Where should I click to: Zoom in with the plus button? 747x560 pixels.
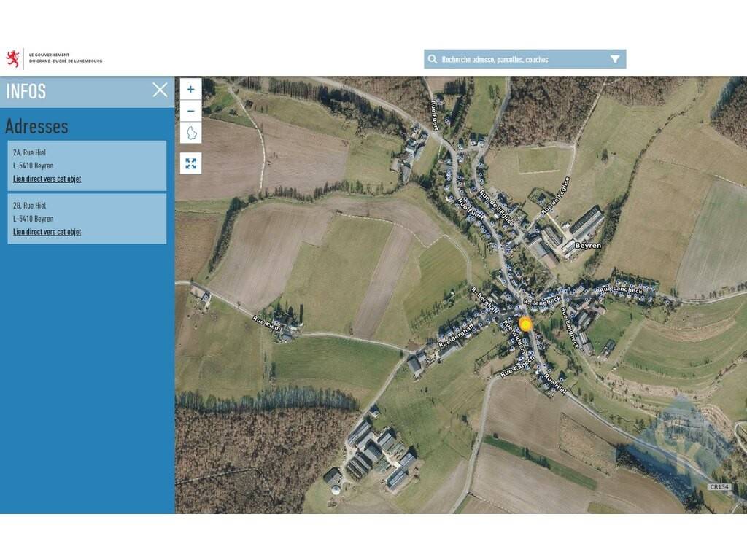190,89
